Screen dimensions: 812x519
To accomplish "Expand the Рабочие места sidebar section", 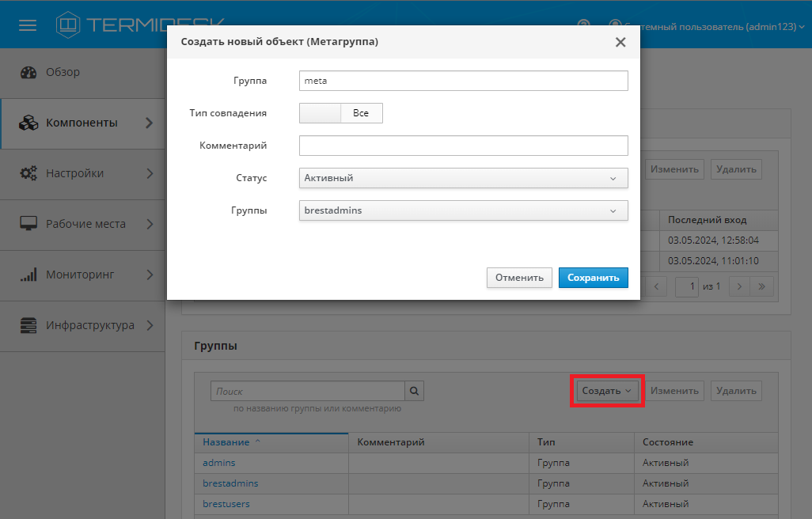I will tap(149, 224).
